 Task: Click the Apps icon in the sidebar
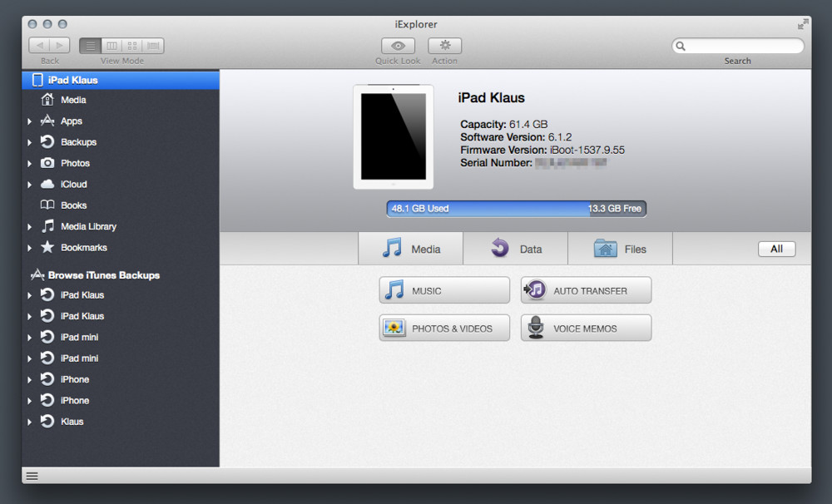click(x=47, y=121)
